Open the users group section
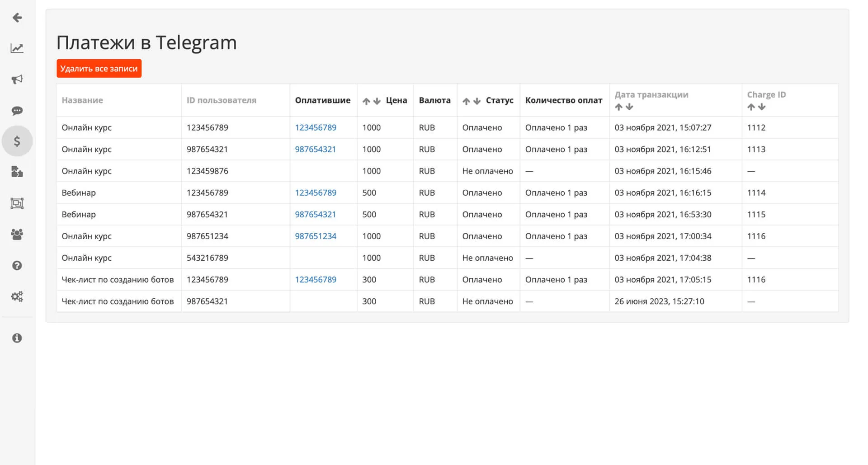Image resolution: width=868 pixels, height=465 pixels. tap(17, 234)
